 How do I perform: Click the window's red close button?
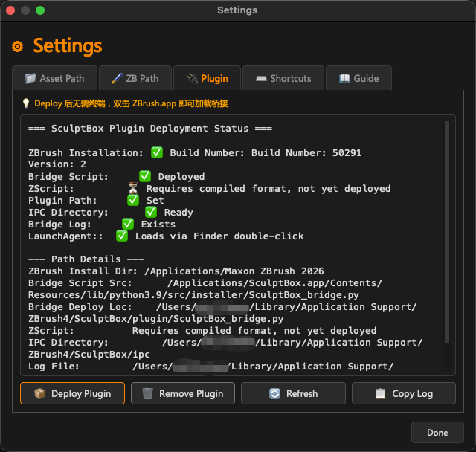click(10, 10)
